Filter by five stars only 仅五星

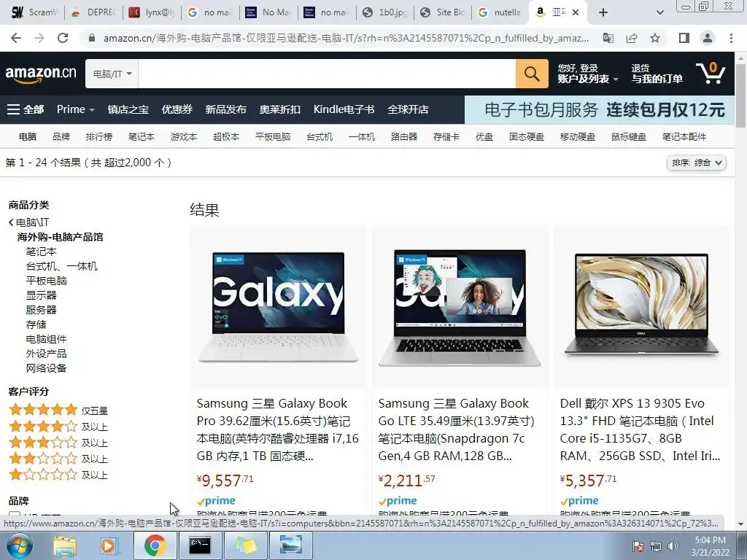tap(58, 410)
